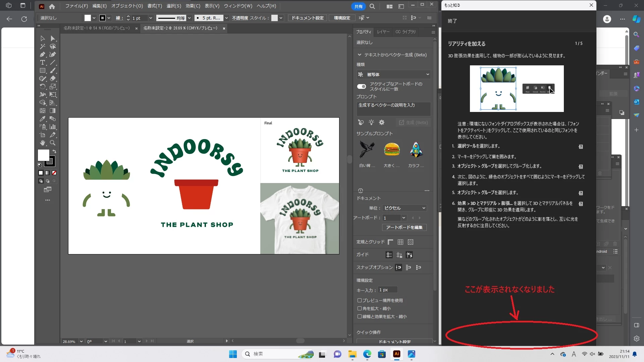Select the Magic Wand tool
The height and width of the screenshot is (362, 644).
[43, 47]
